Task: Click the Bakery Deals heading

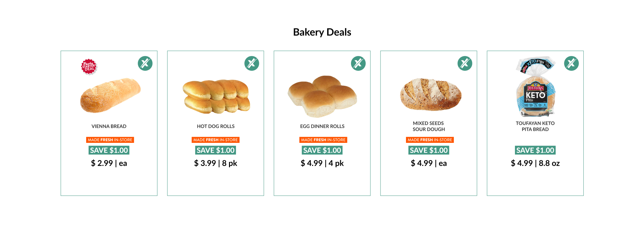Action: pos(322,32)
